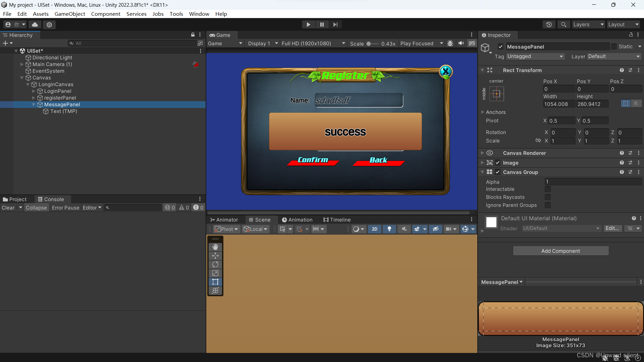Select the Rect tool in Scene toolbar

tap(215, 282)
